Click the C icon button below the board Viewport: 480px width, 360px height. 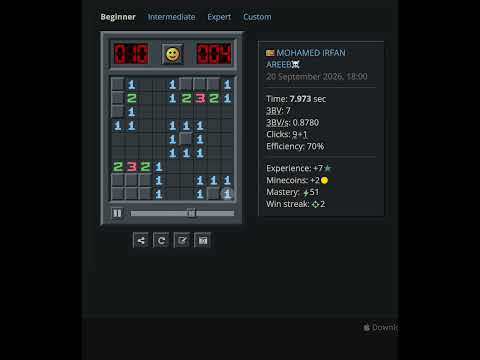161,240
